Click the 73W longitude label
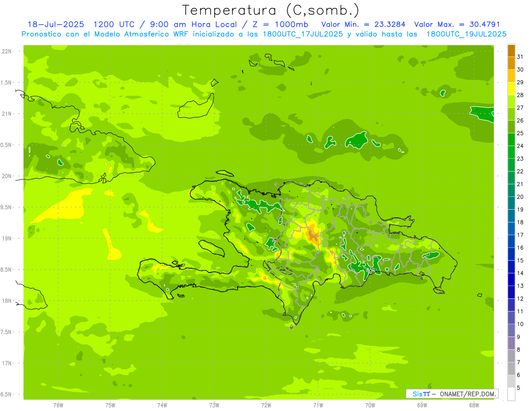 tap(214, 405)
